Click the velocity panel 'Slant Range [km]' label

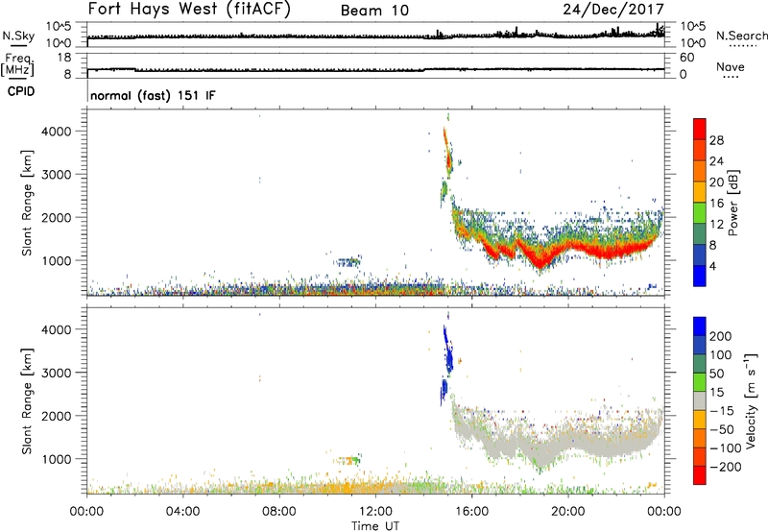(27, 401)
